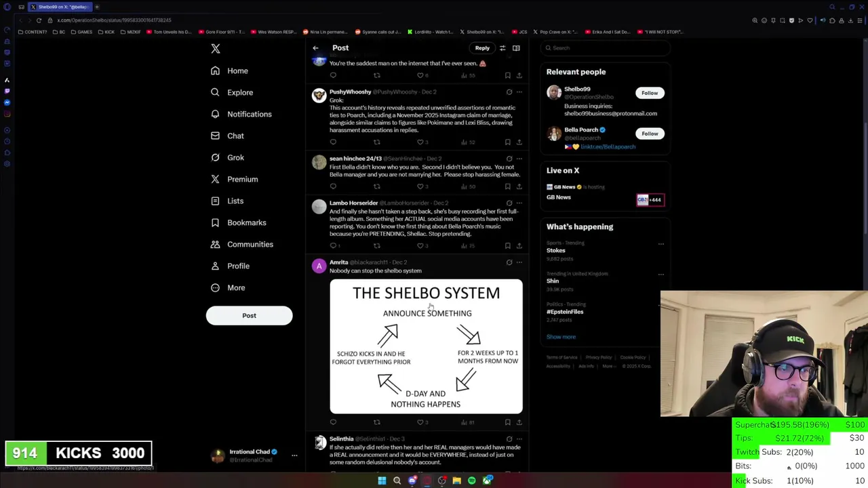Screen dimensions: 868x488
Task: Repost PushyWhooshy's reply
Action: 377,142
